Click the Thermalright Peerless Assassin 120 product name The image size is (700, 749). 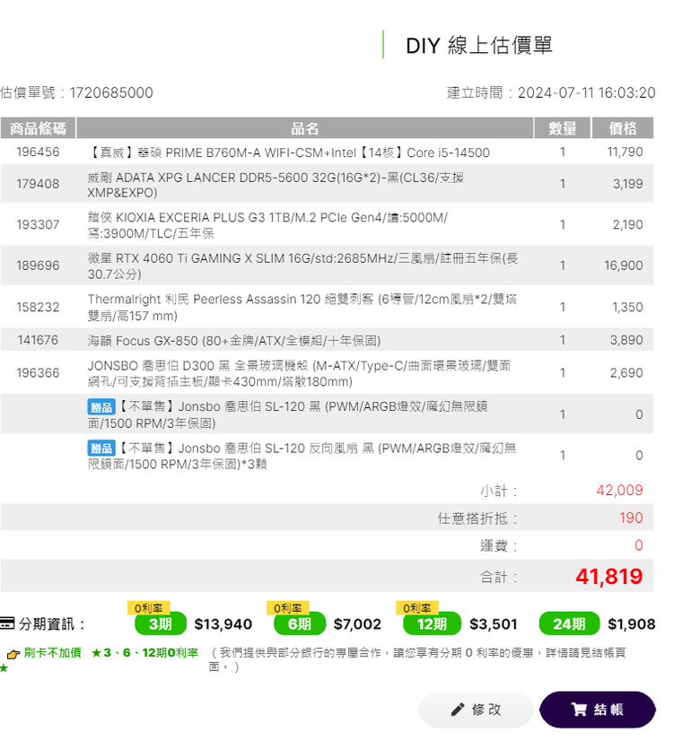[302, 307]
